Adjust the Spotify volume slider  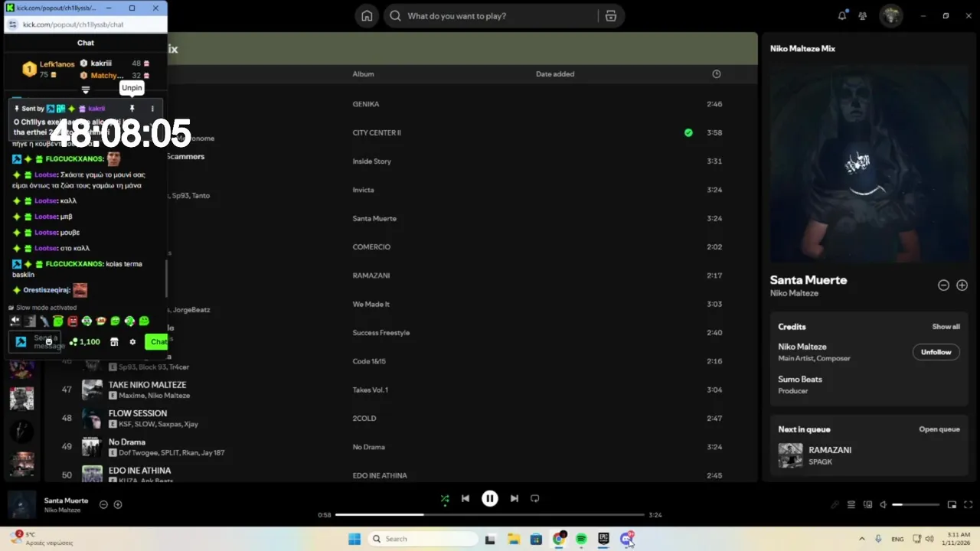pyautogui.click(x=916, y=505)
